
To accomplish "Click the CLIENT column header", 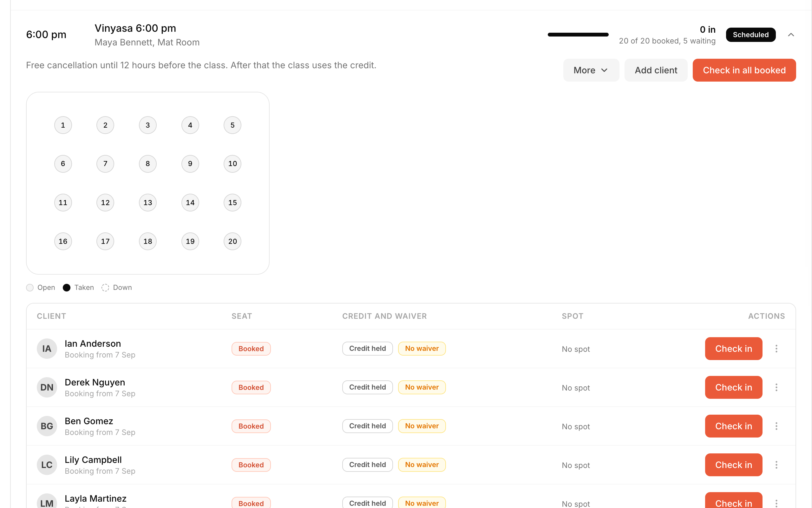I will click(51, 316).
